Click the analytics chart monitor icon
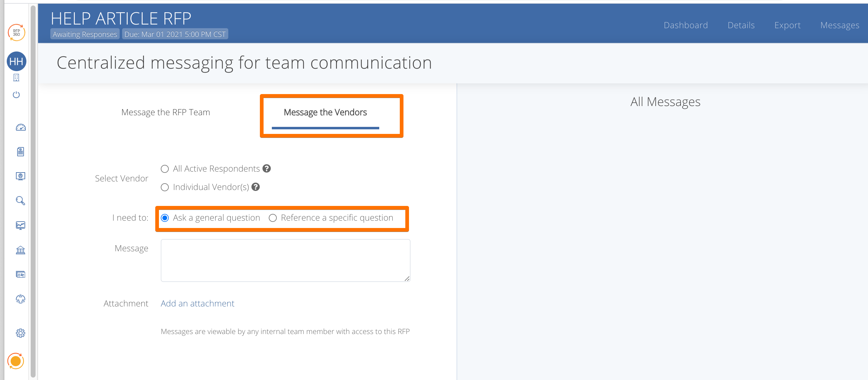This screenshot has width=868, height=380. click(21, 225)
